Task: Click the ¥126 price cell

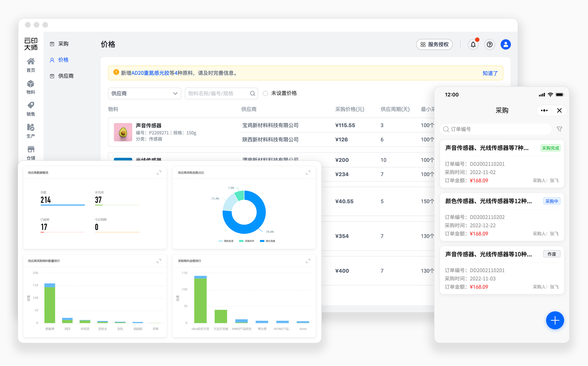Action: [x=341, y=140]
